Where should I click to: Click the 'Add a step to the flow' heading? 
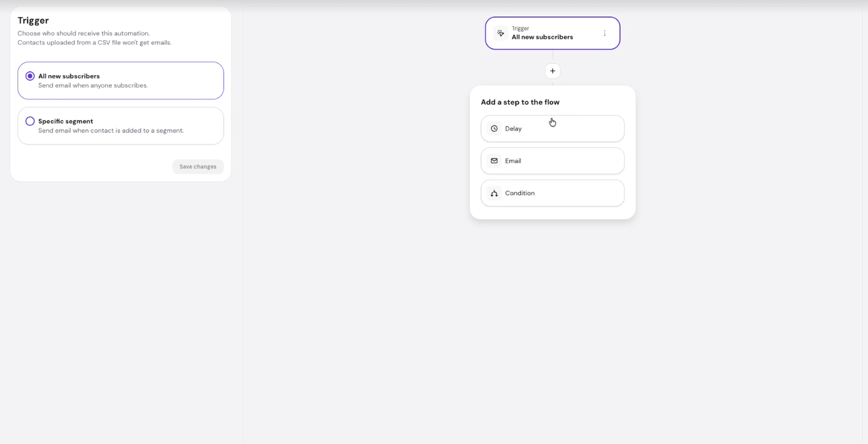point(520,102)
